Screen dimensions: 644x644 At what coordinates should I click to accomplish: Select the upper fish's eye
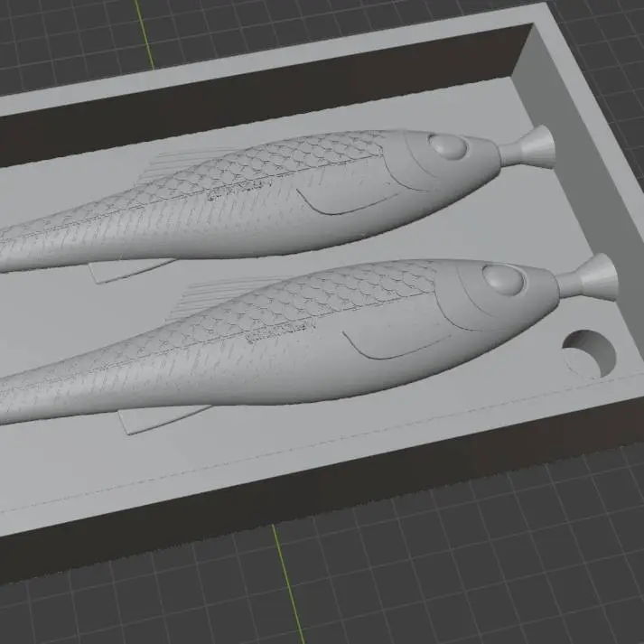[x=448, y=146]
